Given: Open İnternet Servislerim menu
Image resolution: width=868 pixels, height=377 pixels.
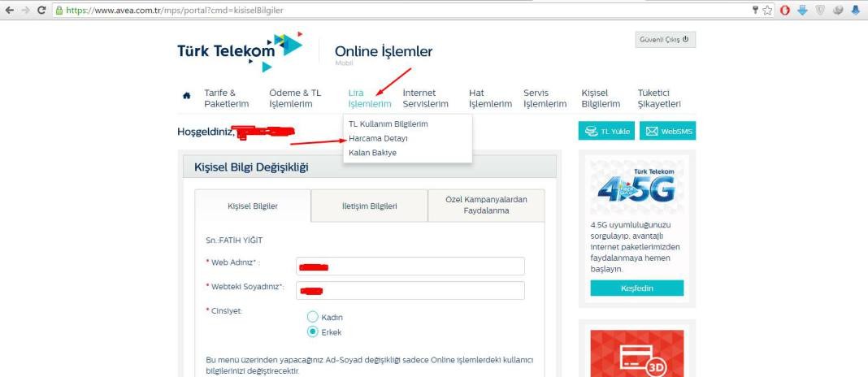Looking at the screenshot, I should tap(425, 98).
